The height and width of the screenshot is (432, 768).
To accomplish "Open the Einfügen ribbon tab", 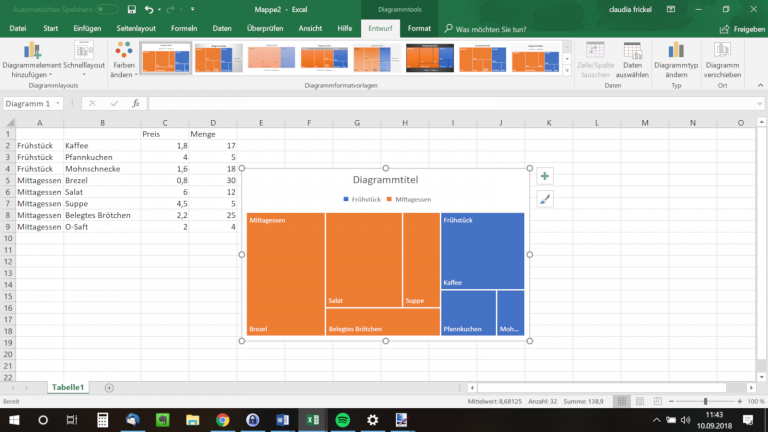I will [87, 29].
